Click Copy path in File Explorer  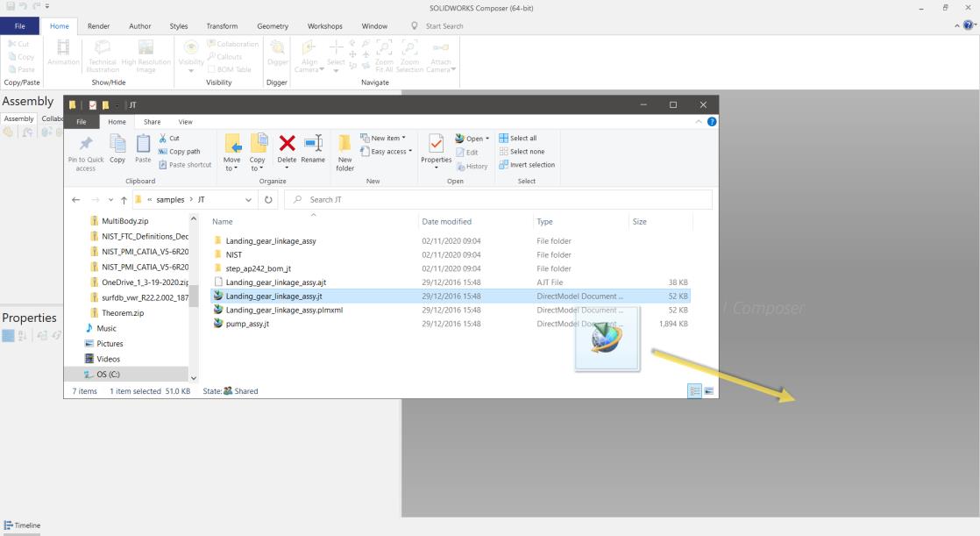click(x=180, y=152)
